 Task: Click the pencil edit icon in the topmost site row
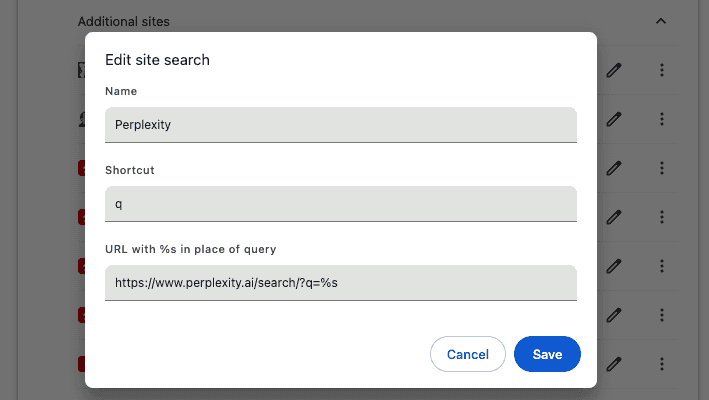click(x=614, y=70)
